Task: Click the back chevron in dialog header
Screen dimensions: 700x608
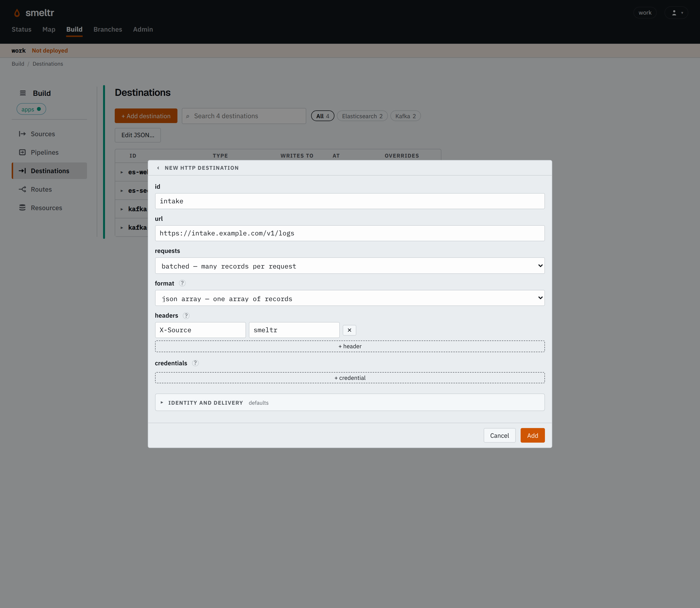Action: pyautogui.click(x=158, y=168)
